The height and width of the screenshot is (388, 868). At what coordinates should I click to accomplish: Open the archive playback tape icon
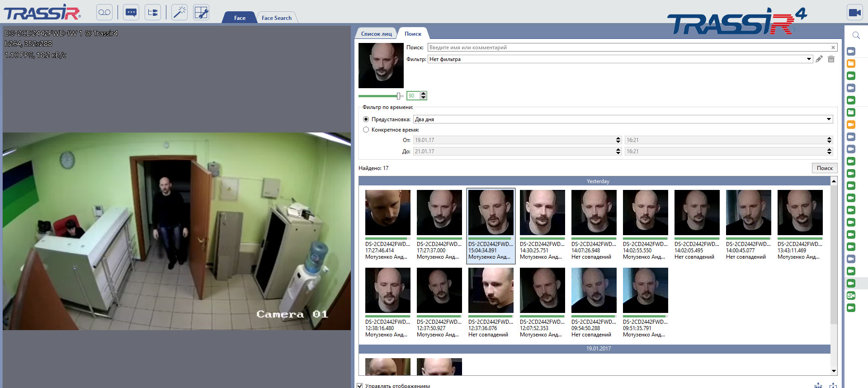pyautogui.click(x=104, y=12)
